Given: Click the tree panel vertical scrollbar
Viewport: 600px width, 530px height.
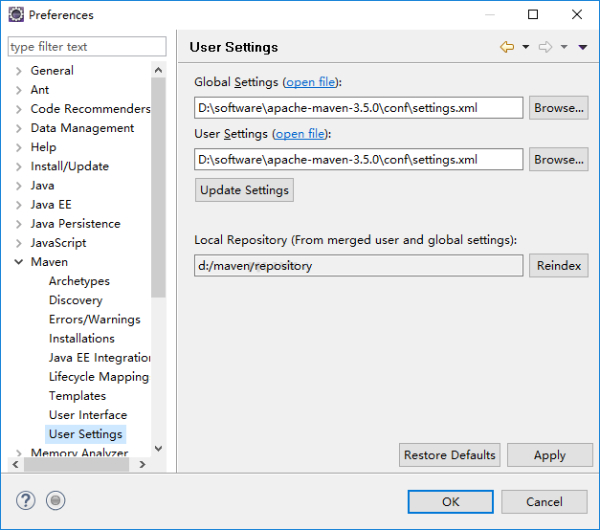Looking at the screenshot, I should click(158, 200).
